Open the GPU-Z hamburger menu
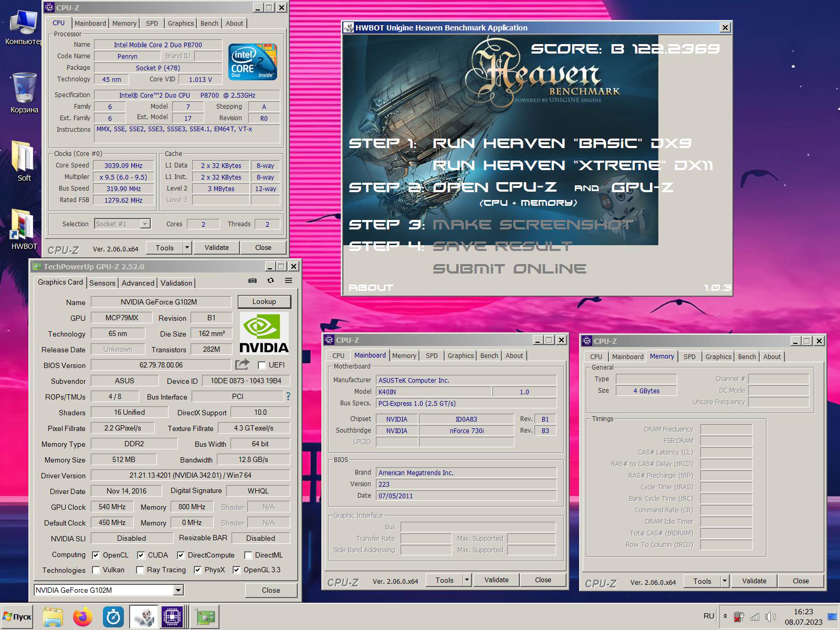Image resolution: width=840 pixels, height=630 pixels. [288, 281]
